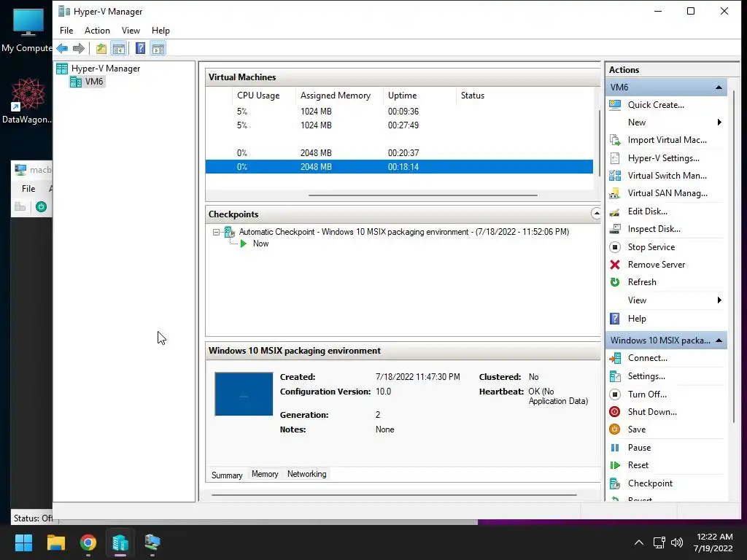This screenshot has height=560, width=747.
Task: Switch to the Summary tab
Action: click(227, 475)
